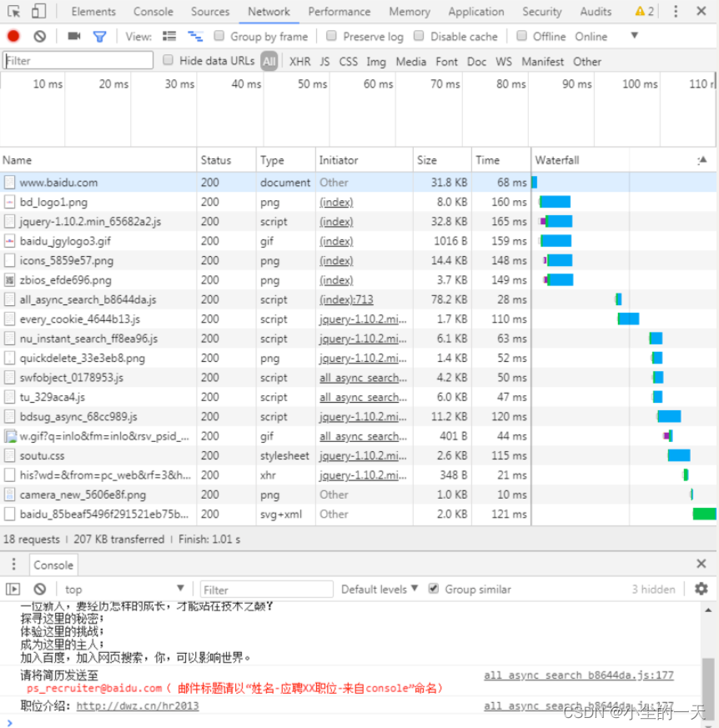Click the camera_new_5606e8f.png file icon
Screen dimensions: 719x728
point(9,495)
